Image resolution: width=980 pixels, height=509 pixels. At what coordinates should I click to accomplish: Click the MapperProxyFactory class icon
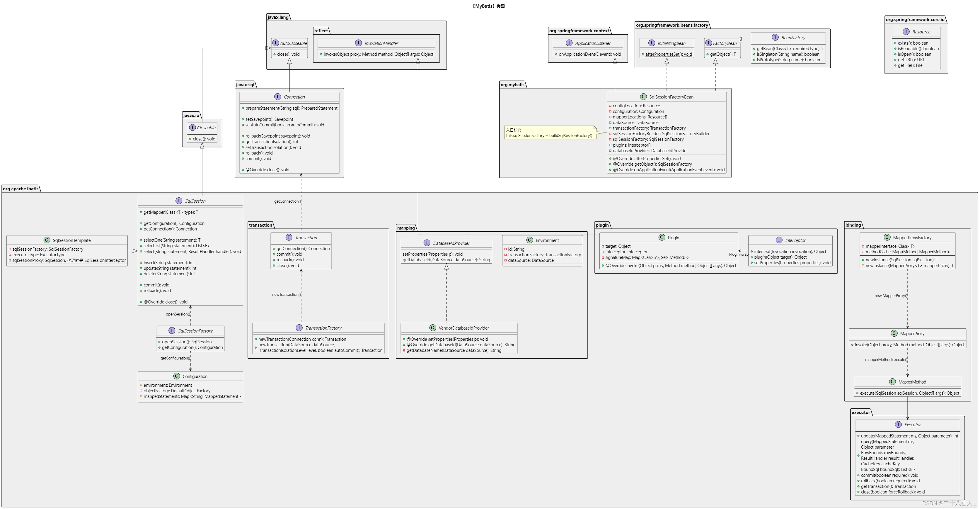[x=887, y=237]
